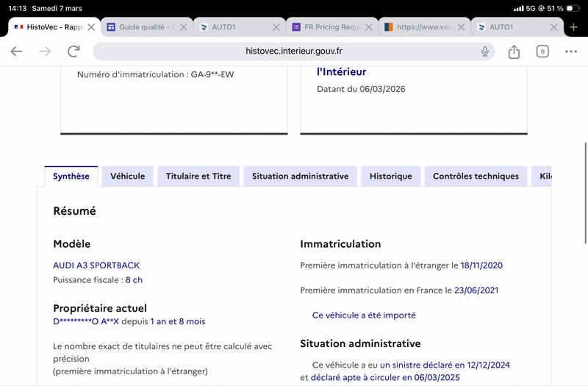
Task: Click the Résumé heading
Action: pyautogui.click(x=75, y=211)
